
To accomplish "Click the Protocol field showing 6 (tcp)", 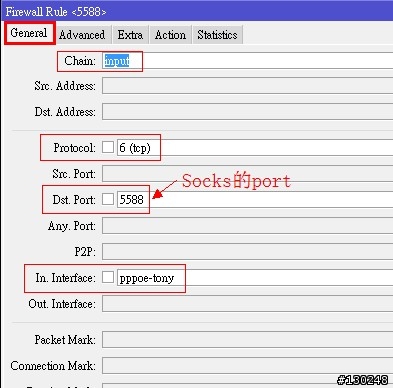I will tap(255, 147).
